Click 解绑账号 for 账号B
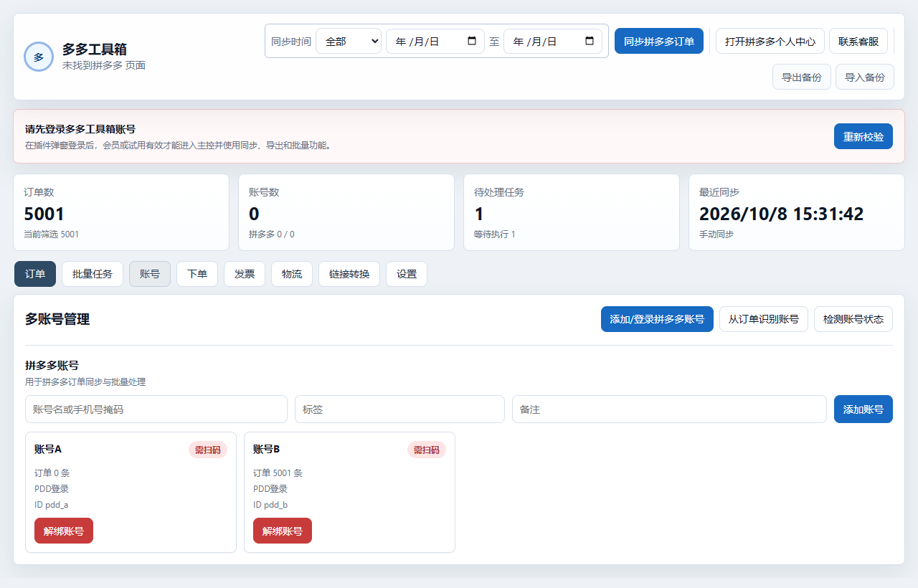This screenshot has width=918, height=588. [283, 531]
